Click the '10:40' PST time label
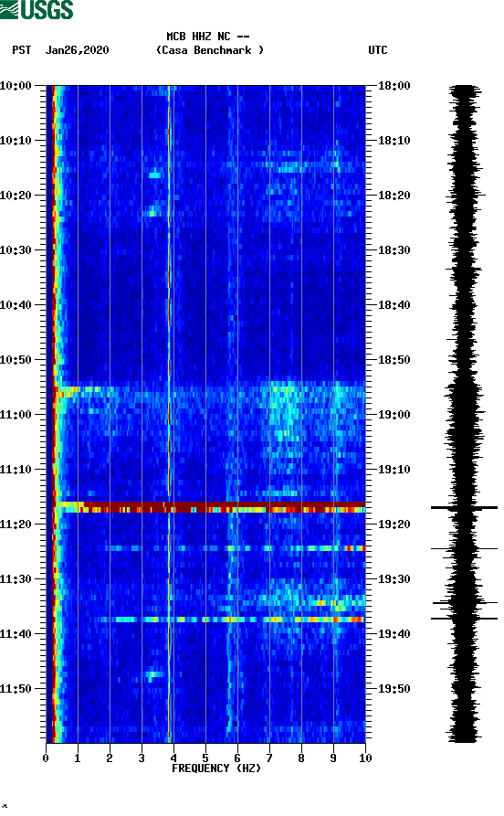Image resolution: width=504 pixels, height=816 pixels. (16, 305)
